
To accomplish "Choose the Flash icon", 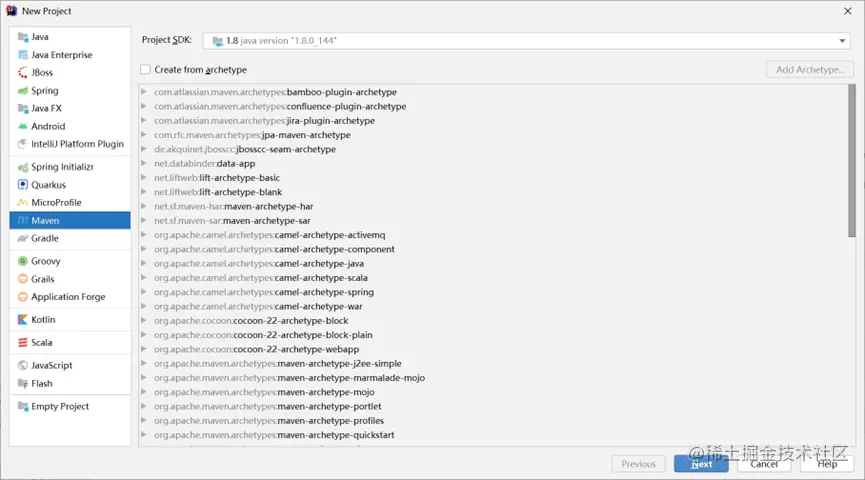I will pyautogui.click(x=23, y=383).
